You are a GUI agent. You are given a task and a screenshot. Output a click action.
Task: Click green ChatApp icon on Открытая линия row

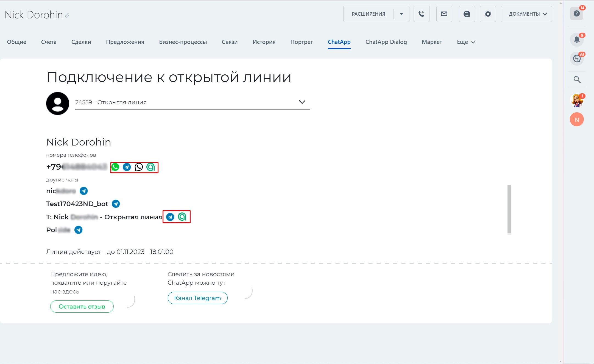[x=182, y=217]
